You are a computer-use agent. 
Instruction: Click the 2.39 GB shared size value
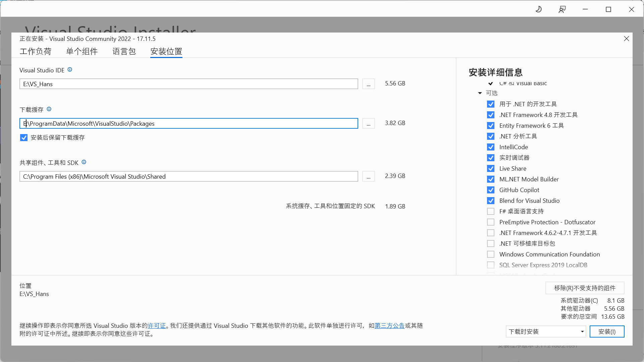[395, 176]
